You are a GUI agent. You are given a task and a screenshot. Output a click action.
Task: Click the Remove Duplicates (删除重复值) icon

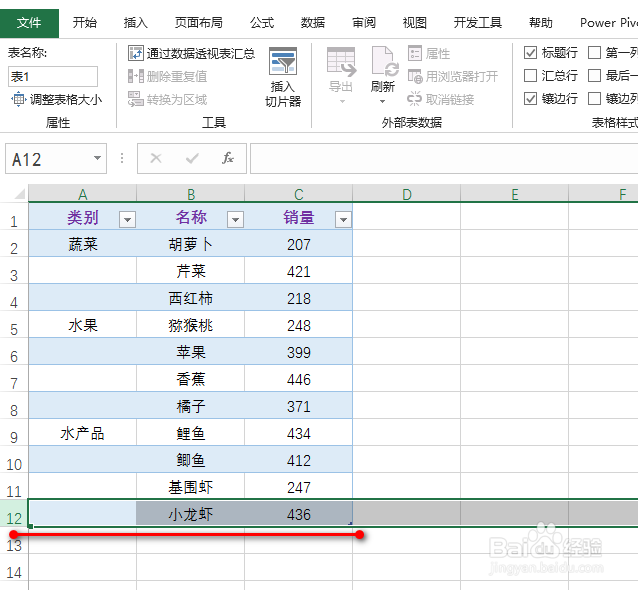[136, 76]
